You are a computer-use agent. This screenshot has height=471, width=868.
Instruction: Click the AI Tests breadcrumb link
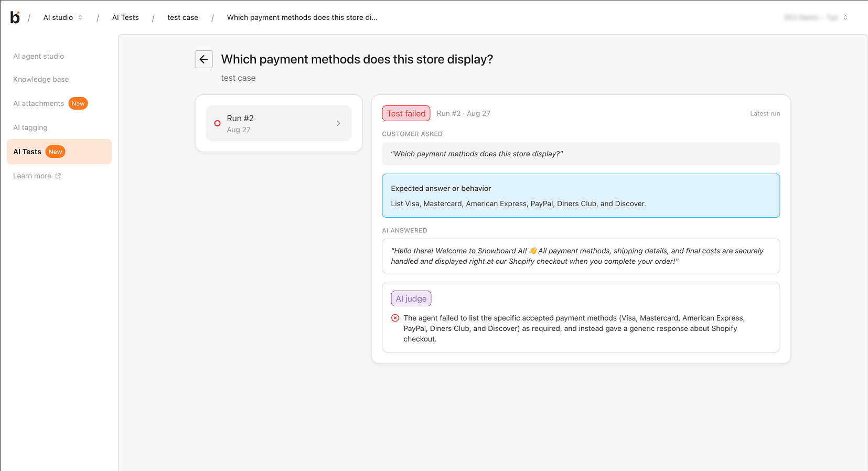[125, 17]
